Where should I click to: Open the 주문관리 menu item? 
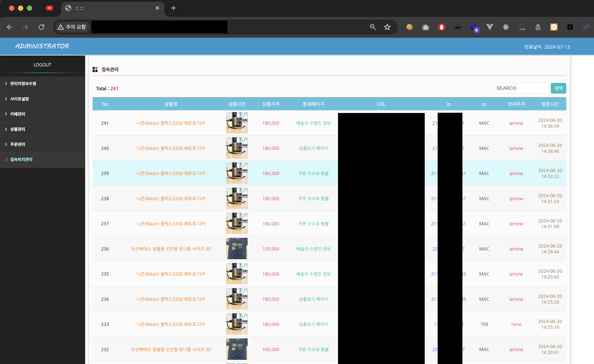click(x=17, y=144)
